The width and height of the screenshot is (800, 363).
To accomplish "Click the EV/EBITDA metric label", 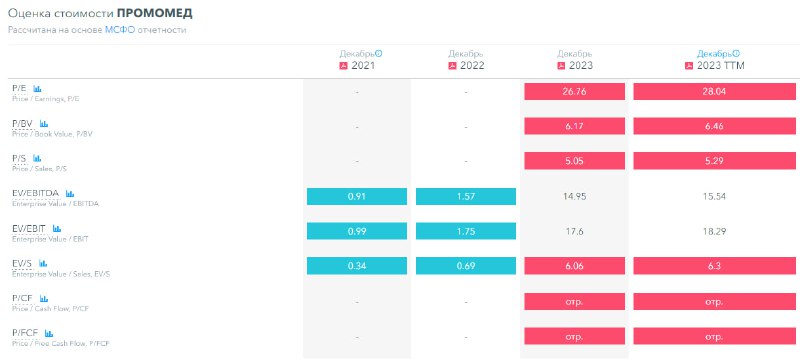I will click(x=36, y=193).
